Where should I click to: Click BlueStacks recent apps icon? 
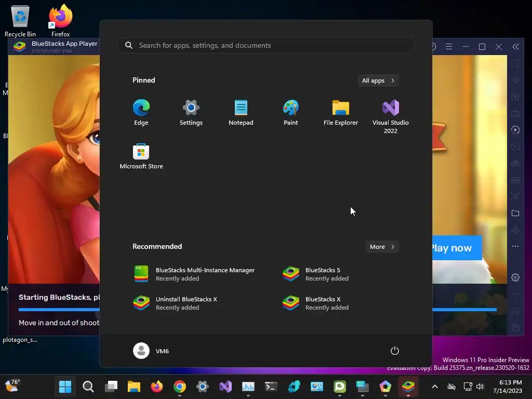pyautogui.click(x=515, y=327)
